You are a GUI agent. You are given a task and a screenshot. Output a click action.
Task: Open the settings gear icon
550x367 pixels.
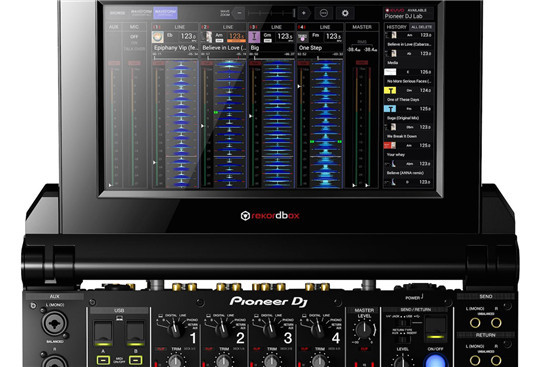tap(345, 13)
